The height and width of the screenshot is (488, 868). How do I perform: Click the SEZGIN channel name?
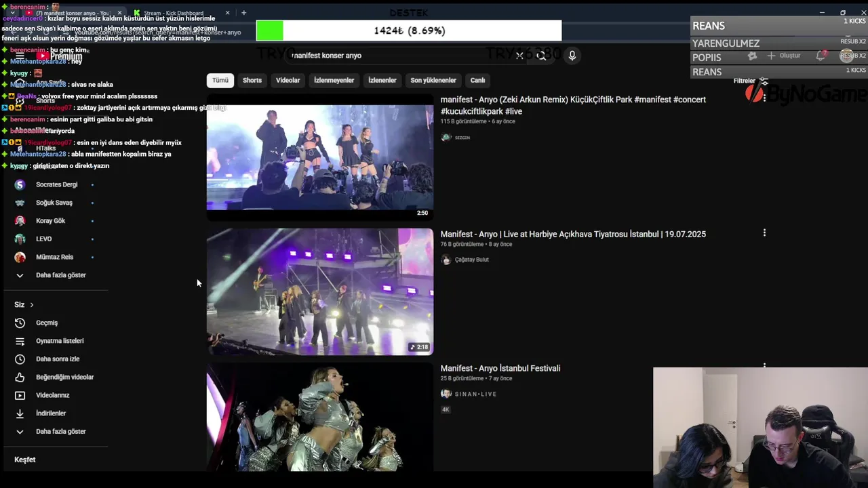[x=462, y=138]
